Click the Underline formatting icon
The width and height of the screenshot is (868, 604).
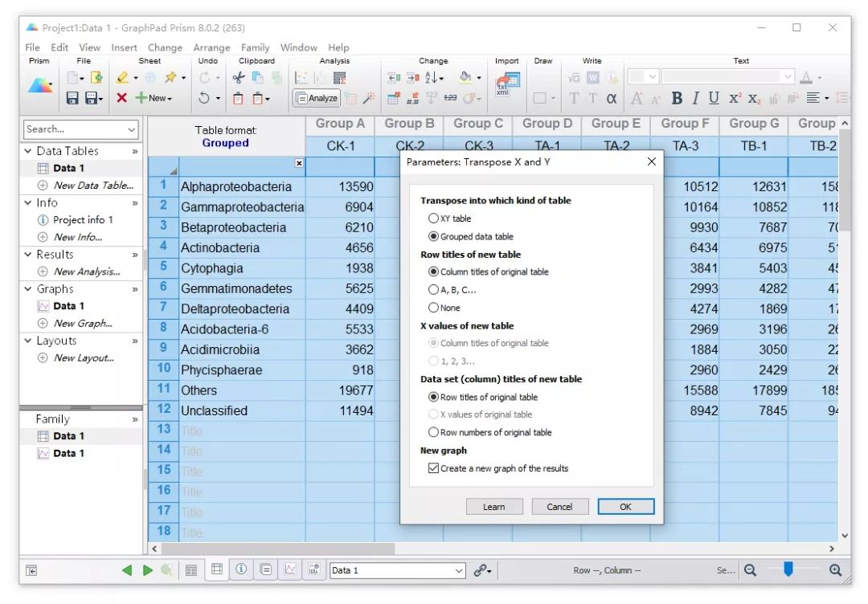(x=714, y=98)
